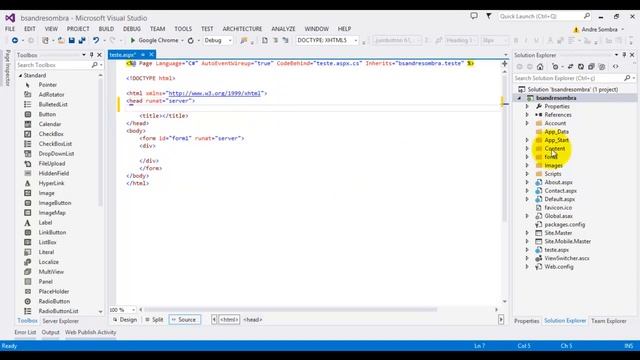Select the Images folder in Solution Explorer
This screenshot has width=640, height=360.
click(553, 165)
